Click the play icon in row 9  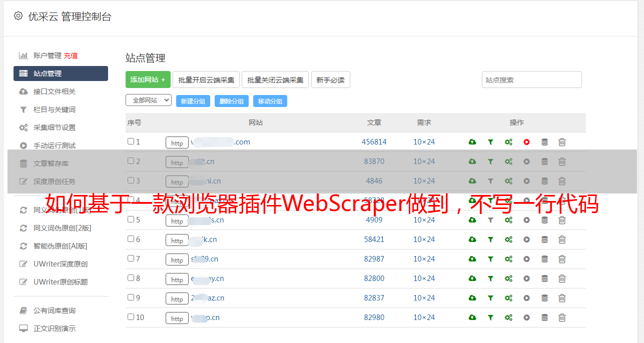coord(526,298)
